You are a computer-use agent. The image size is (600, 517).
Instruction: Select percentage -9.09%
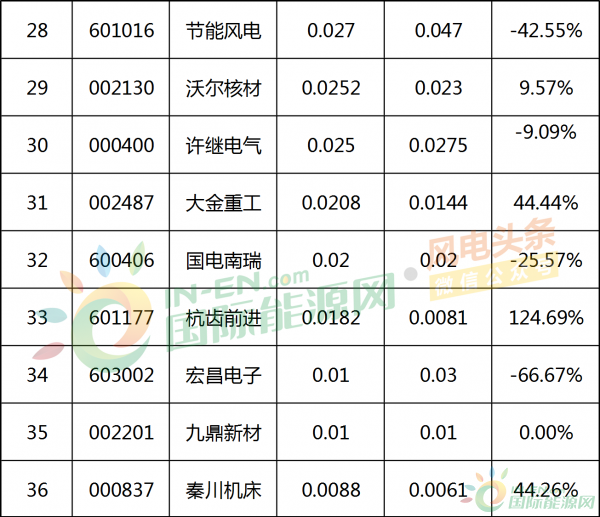click(x=546, y=132)
